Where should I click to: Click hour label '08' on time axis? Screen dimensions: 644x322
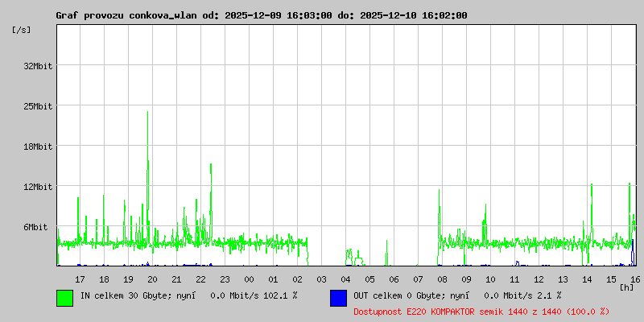point(442,279)
